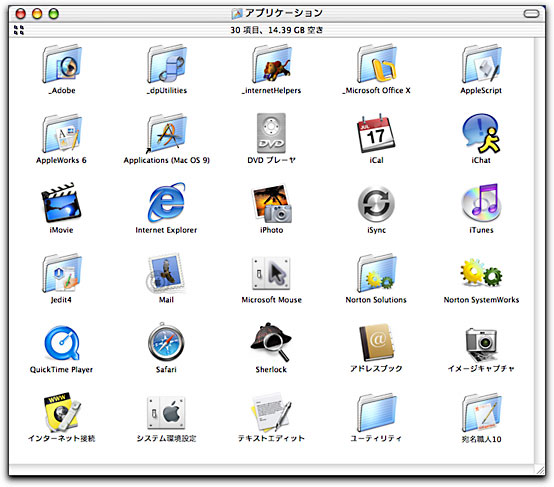Screen dimensions: 554x487
Task: Select the Sherlock detective hat icon
Action: click(x=271, y=342)
